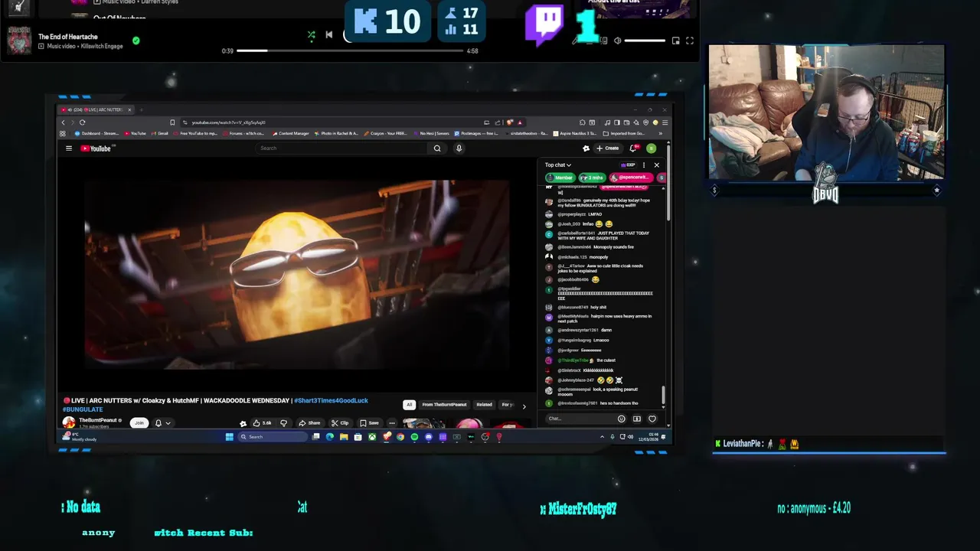Go back in the browser

[64, 122]
